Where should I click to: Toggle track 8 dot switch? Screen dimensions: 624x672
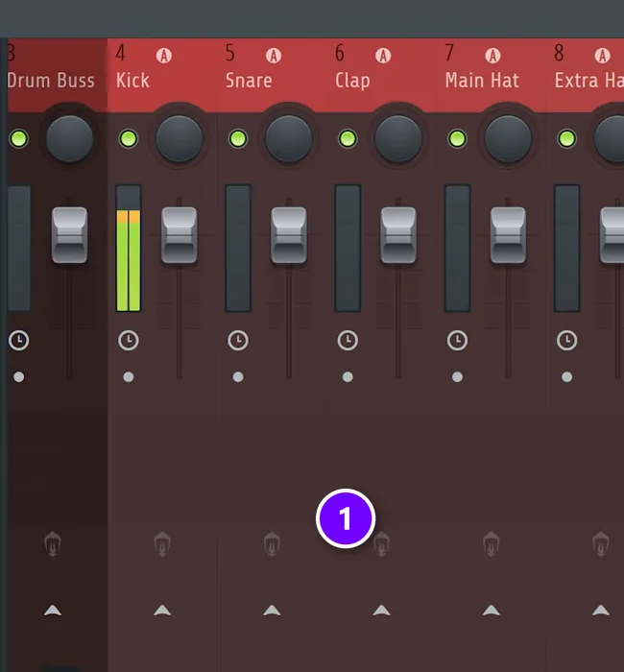[567, 376]
